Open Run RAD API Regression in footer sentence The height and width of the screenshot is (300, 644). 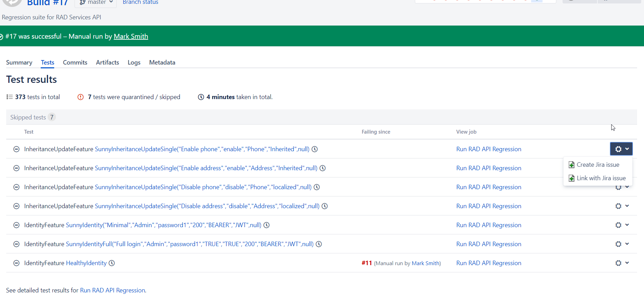(x=113, y=290)
